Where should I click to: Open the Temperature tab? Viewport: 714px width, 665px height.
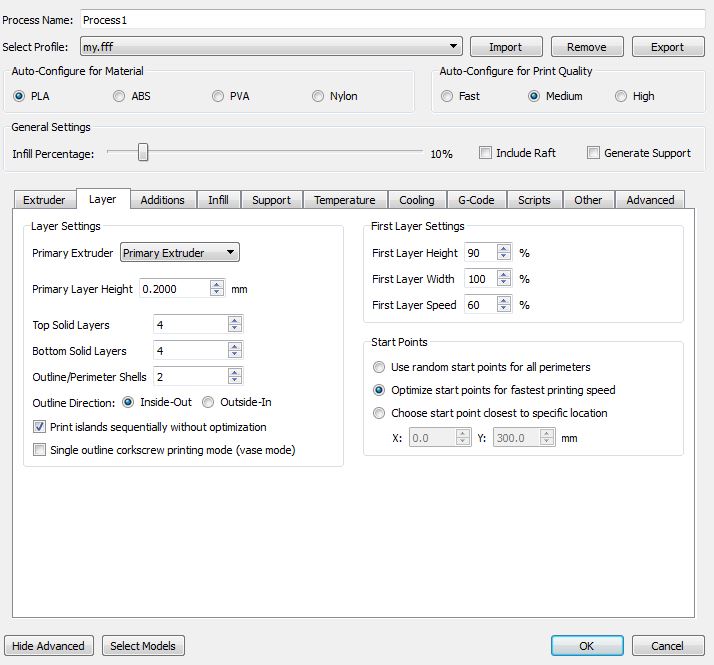[x=344, y=200]
